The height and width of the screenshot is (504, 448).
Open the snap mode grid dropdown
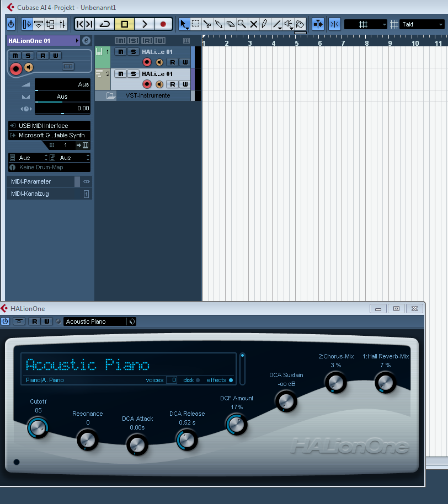coord(366,24)
